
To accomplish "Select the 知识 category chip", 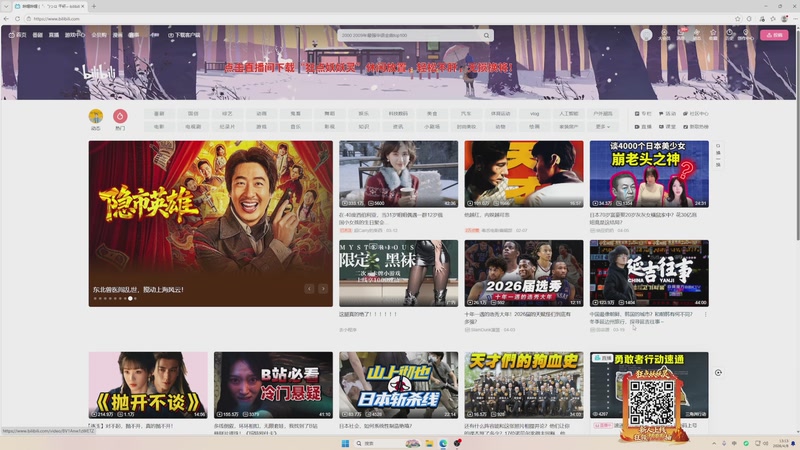I will pos(364,127).
